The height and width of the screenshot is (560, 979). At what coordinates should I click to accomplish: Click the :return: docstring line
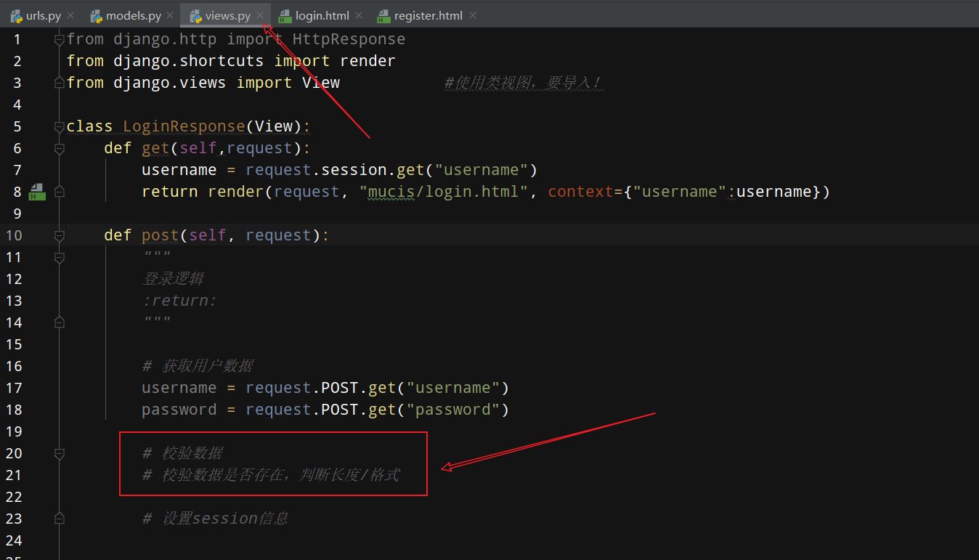[x=179, y=301]
